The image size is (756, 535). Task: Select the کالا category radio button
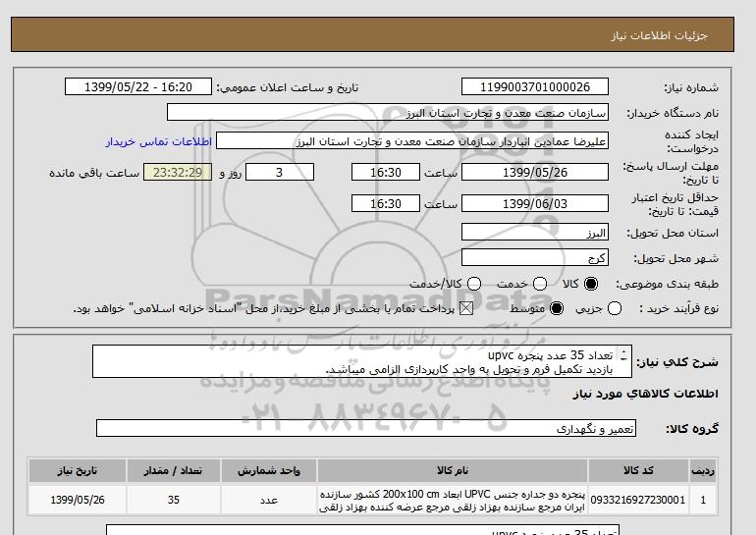(x=591, y=284)
